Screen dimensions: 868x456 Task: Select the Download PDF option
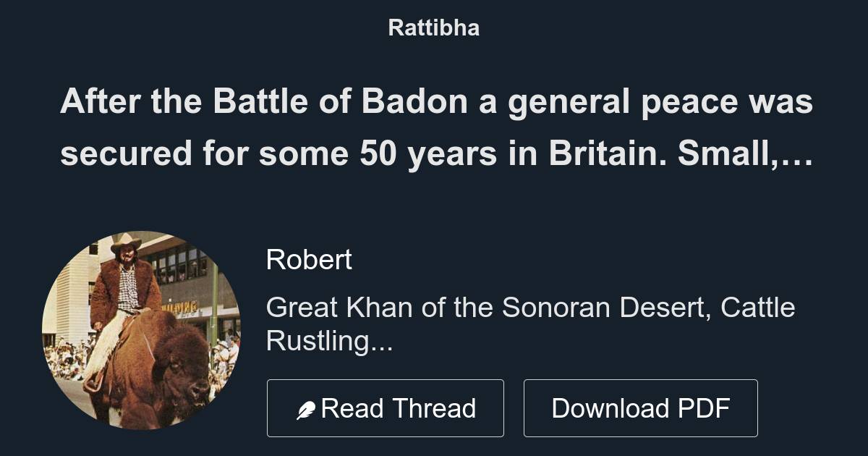641,408
